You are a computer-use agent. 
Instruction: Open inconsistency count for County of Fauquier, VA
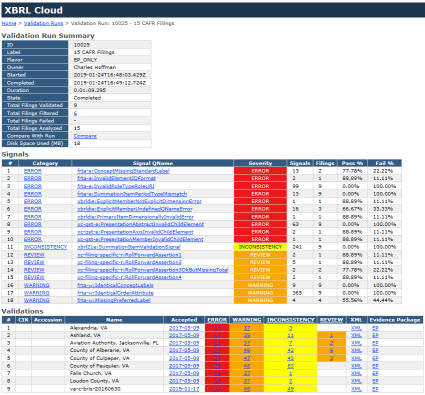[x=290, y=366]
